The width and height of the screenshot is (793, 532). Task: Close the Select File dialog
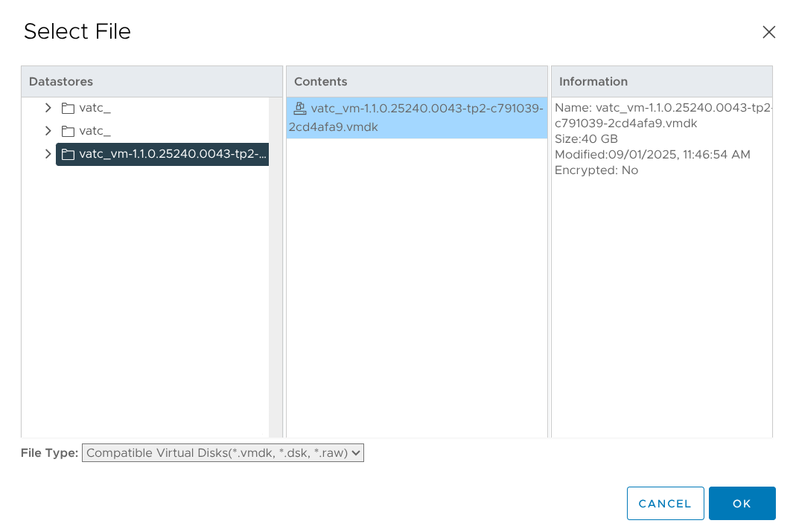[768, 32]
